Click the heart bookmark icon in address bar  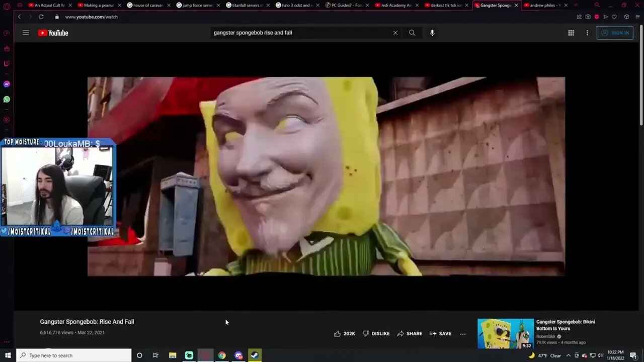pyautogui.click(x=614, y=17)
